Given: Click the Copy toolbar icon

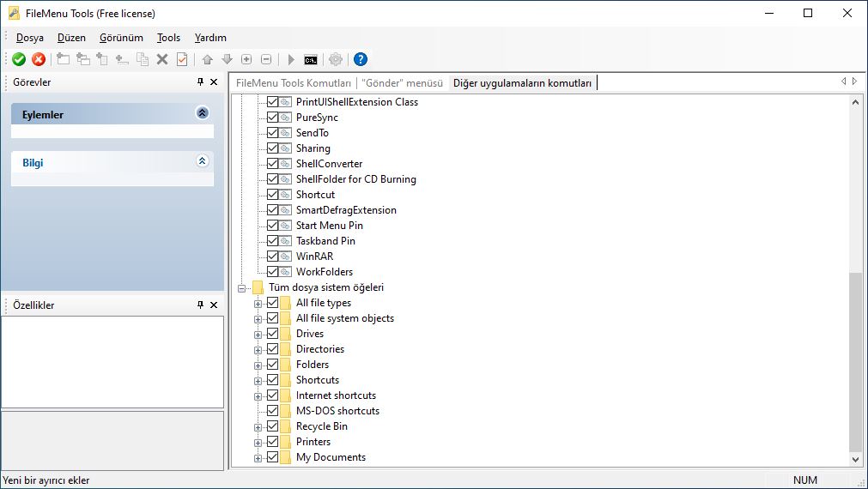Looking at the screenshot, I should [143, 59].
